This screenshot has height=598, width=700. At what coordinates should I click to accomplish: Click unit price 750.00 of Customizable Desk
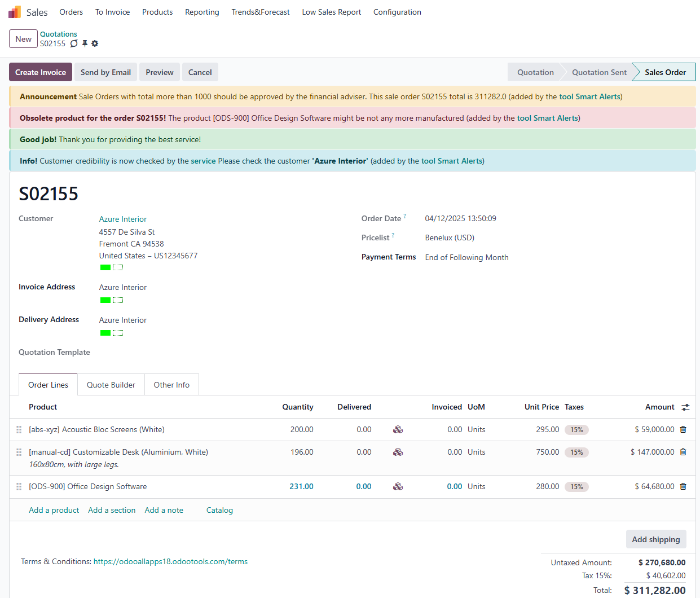(x=548, y=452)
